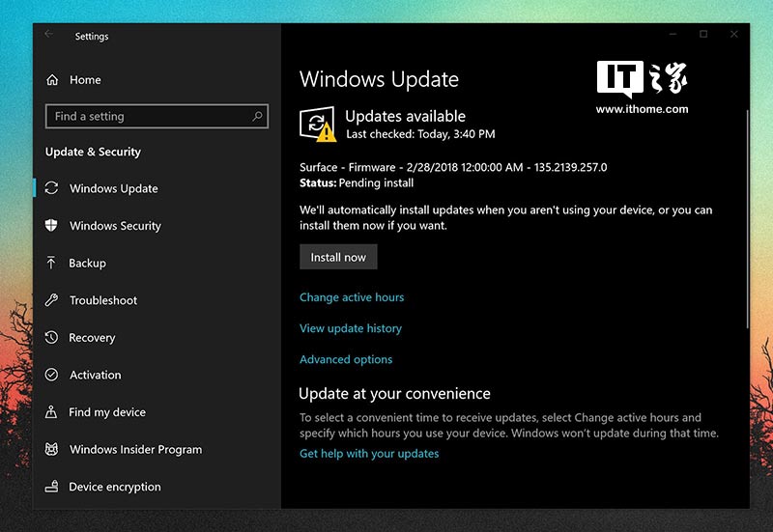
Task: Open Change active hours link
Action: pyautogui.click(x=352, y=297)
